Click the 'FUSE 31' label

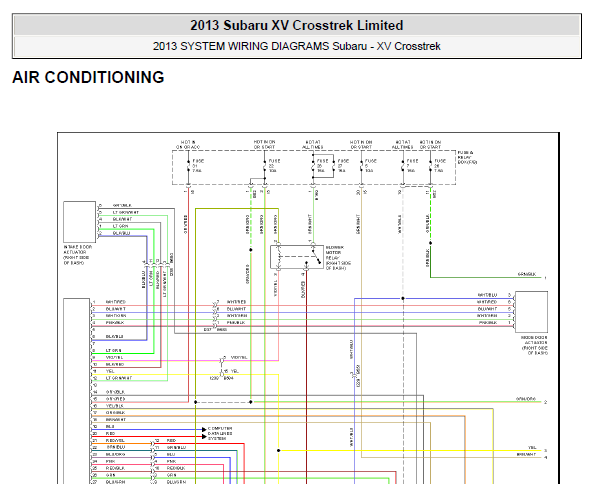[x=197, y=166]
